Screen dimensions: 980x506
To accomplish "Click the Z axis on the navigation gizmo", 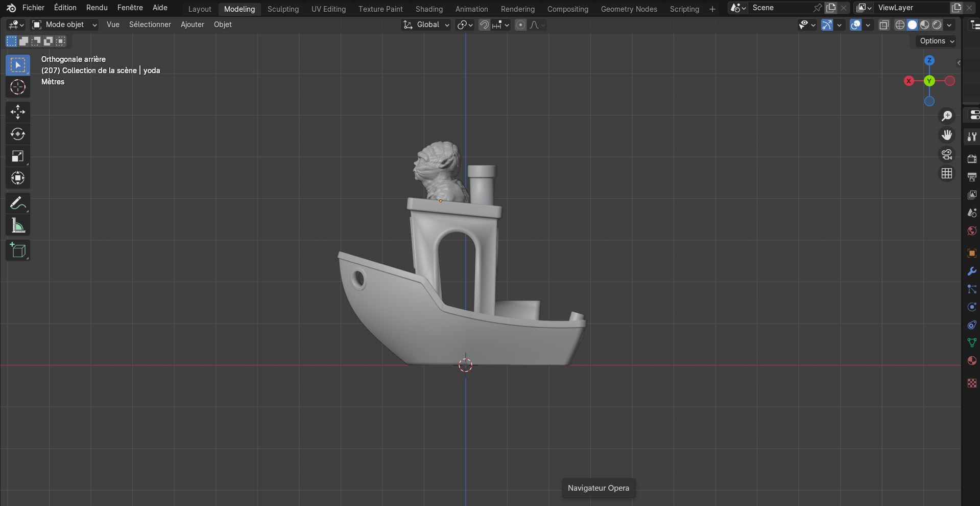I will (x=928, y=60).
